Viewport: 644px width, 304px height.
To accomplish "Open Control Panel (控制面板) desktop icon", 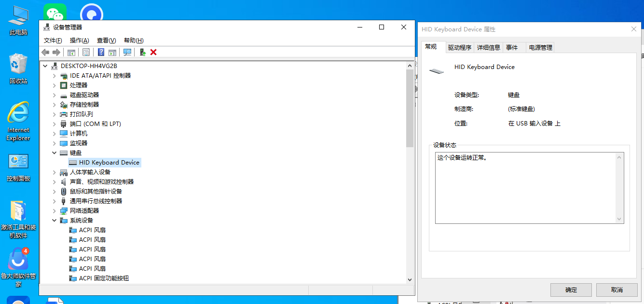I will (18, 167).
